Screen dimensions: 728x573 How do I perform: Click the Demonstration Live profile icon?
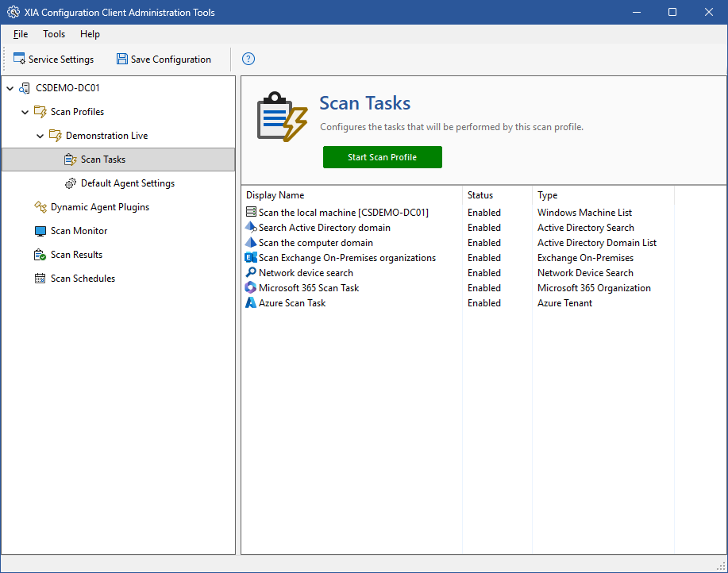click(x=56, y=136)
